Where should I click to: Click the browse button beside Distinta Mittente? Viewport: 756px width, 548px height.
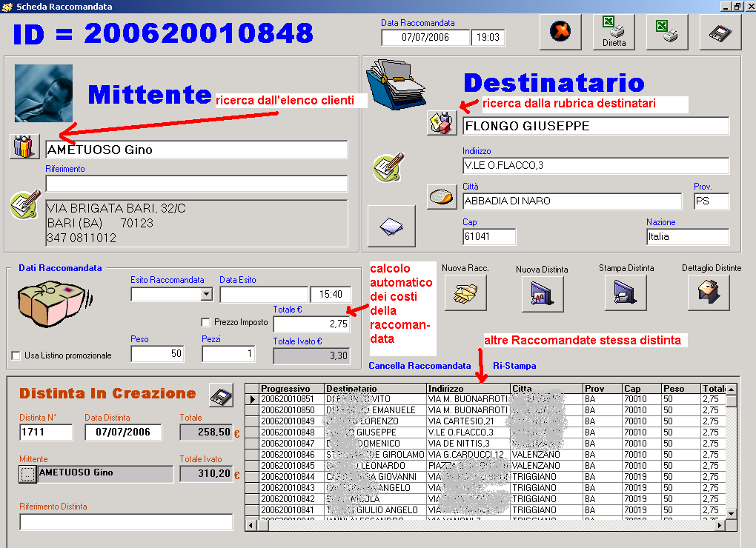28,475
